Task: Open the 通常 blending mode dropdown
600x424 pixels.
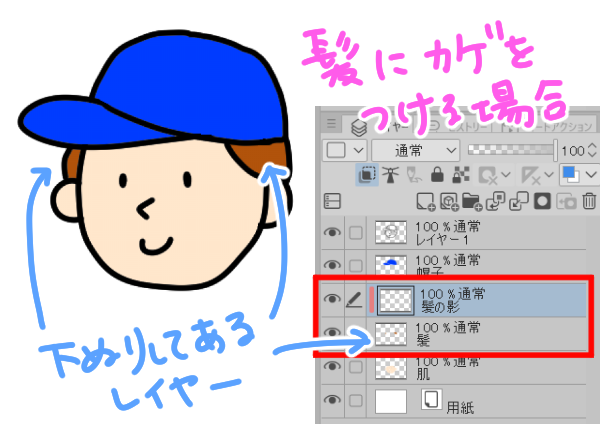Action: (x=415, y=150)
